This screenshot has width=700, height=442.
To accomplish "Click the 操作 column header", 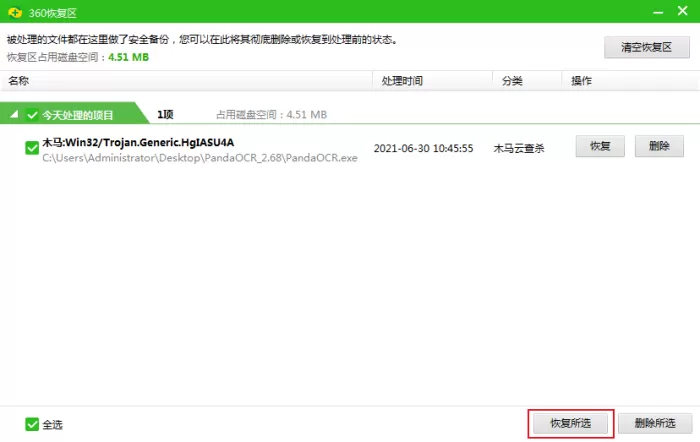I will (x=630, y=81).
